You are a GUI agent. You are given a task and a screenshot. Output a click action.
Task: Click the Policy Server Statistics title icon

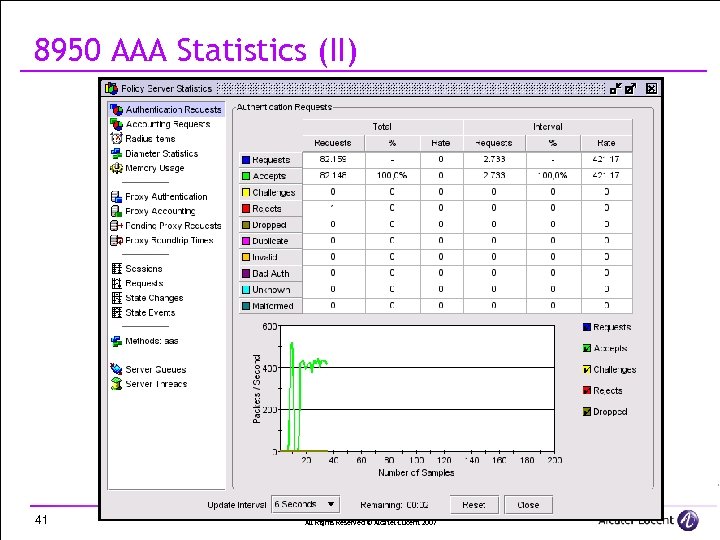[111, 88]
